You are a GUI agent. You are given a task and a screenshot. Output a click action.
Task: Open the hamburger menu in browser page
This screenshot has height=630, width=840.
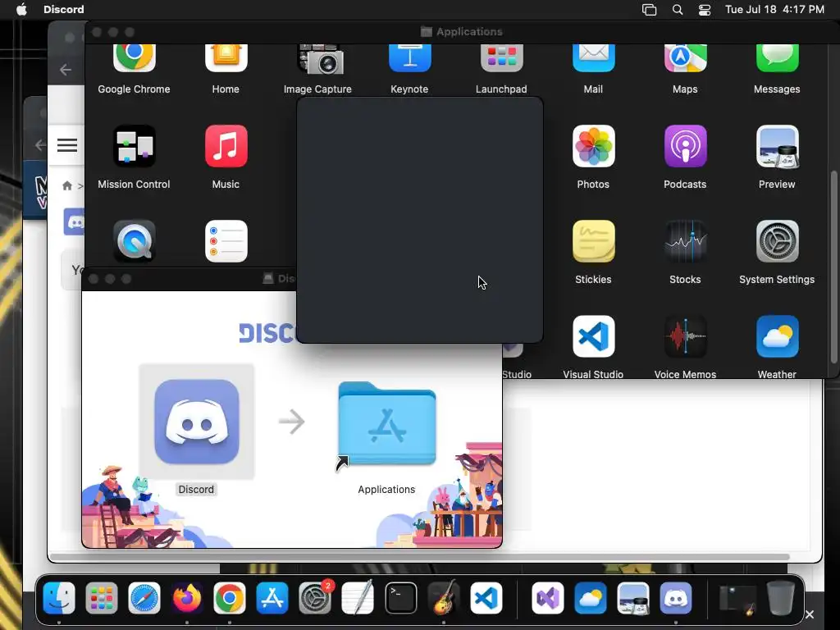pyautogui.click(x=67, y=145)
